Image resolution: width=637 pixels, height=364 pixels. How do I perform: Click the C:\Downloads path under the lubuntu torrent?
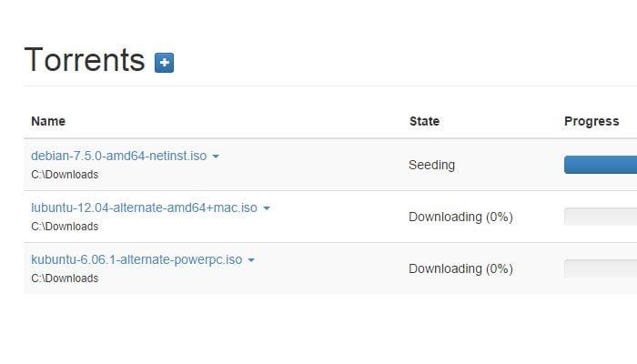coord(65,227)
